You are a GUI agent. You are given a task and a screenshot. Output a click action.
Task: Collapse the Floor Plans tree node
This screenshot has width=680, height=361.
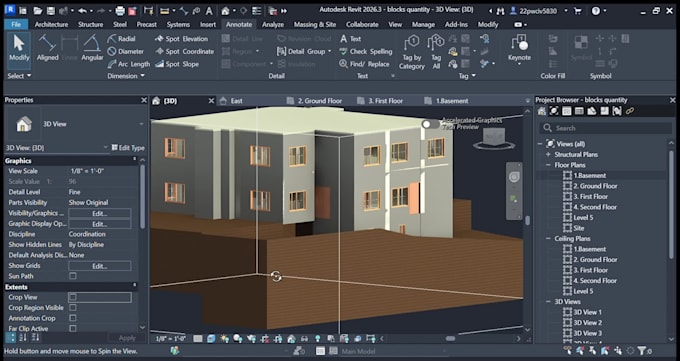548,165
